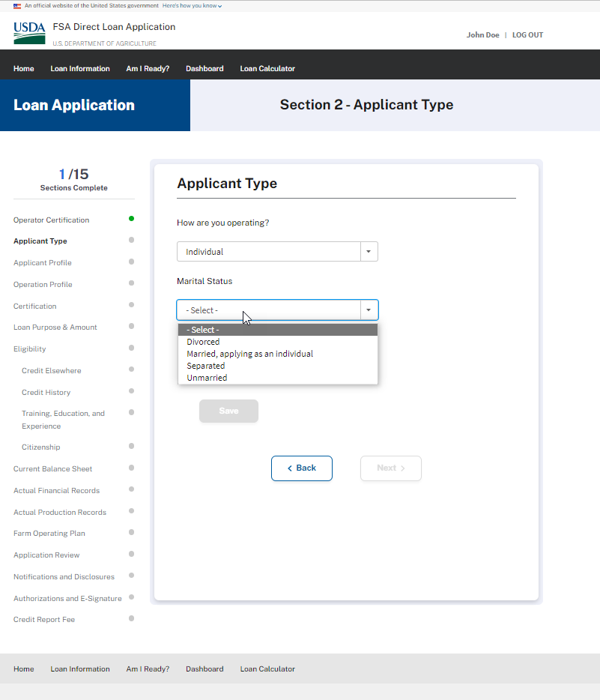Click the US flag icon in banner
Image resolution: width=600 pixels, height=700 pixels.
[17, 6]
